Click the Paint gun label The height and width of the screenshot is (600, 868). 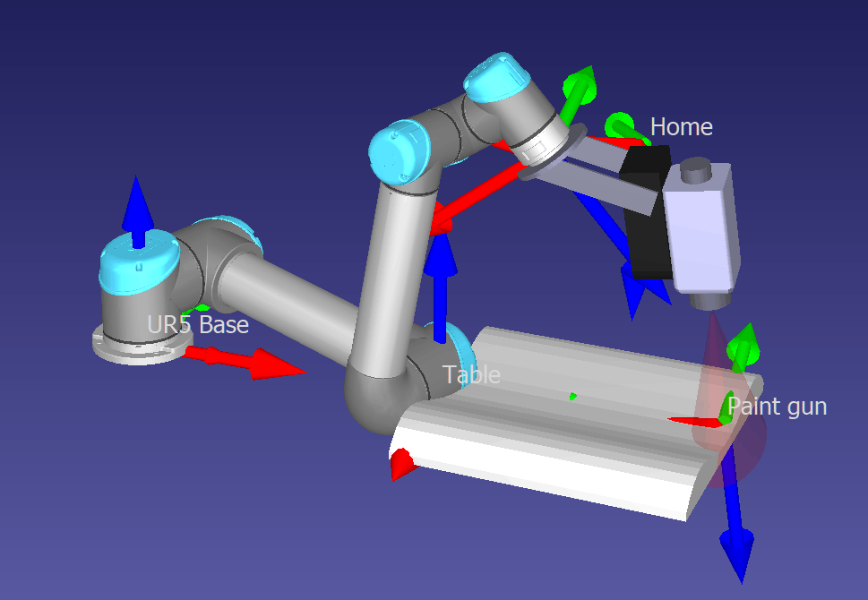click(778, 407)
